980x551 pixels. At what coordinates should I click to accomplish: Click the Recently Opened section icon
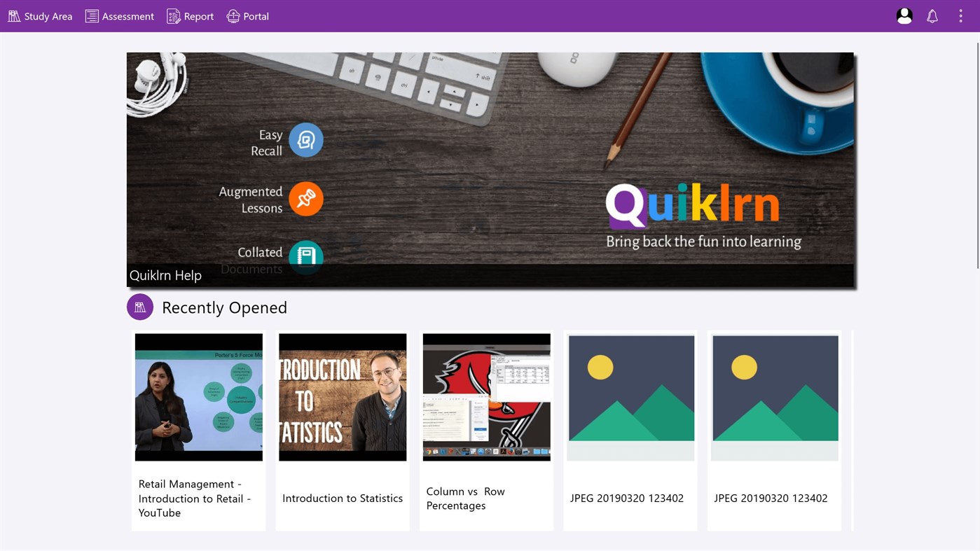(x=139, y=307)
